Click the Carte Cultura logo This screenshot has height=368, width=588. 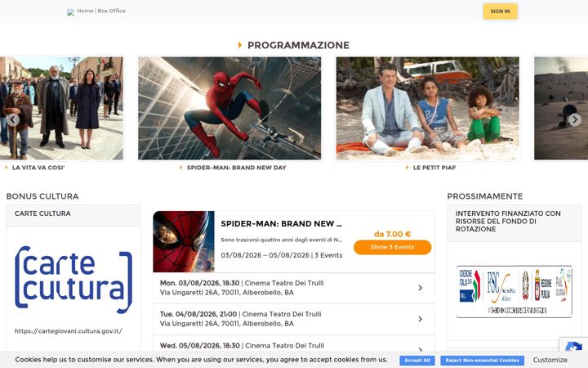coord(73,280)
